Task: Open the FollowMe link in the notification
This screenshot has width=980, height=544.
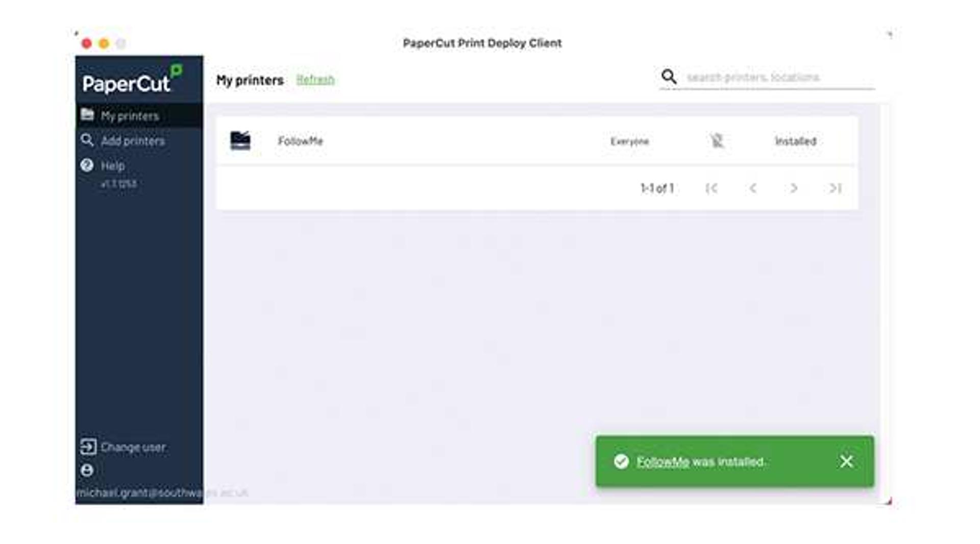Action: (663, 462)
